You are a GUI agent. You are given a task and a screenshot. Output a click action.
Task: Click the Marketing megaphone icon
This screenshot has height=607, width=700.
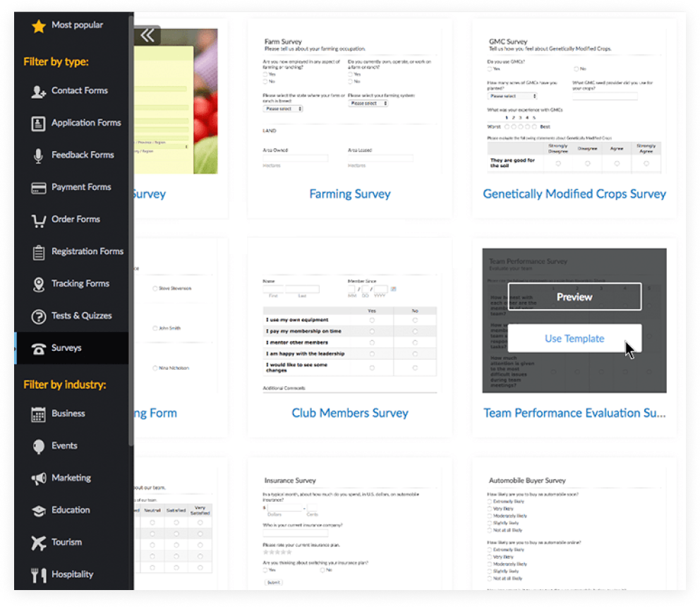tap(39, 479)
